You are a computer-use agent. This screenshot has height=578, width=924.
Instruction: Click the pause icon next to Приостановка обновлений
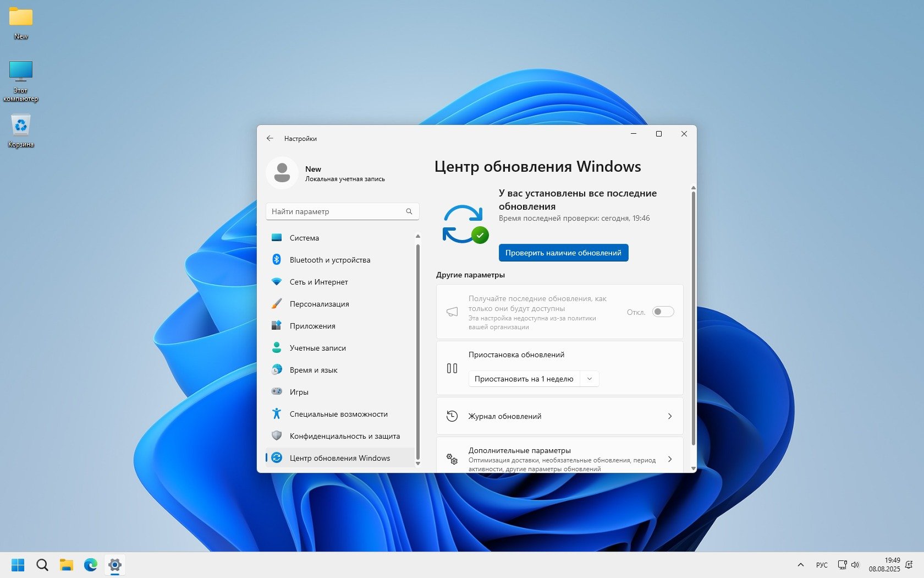[x=452, y=368]
